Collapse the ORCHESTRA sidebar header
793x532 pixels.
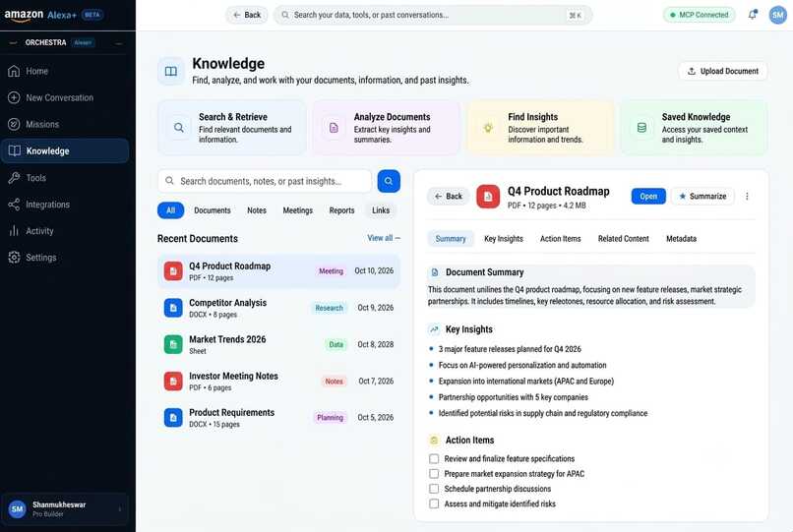(x=118, y=43)
